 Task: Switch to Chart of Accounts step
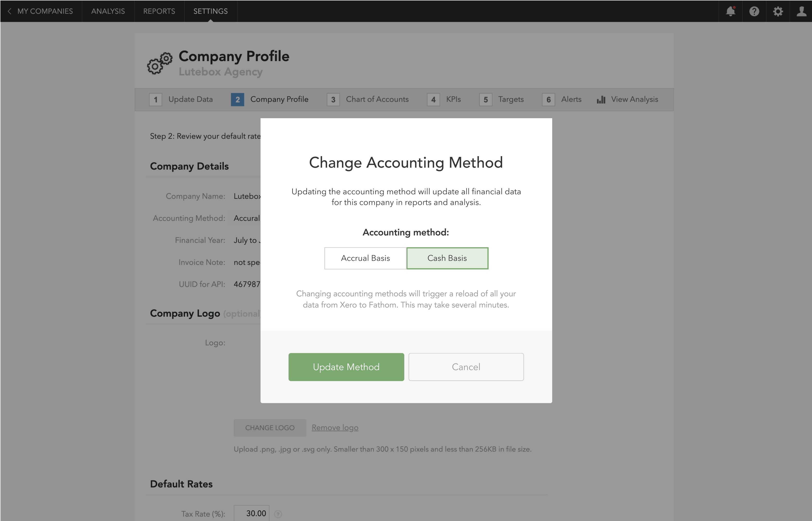click(377, 99)
